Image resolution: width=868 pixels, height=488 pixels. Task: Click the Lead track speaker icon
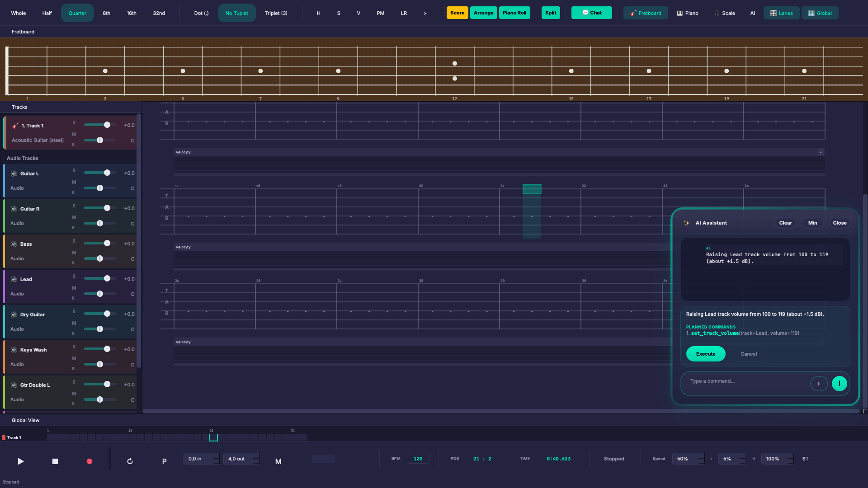point(14,279)
